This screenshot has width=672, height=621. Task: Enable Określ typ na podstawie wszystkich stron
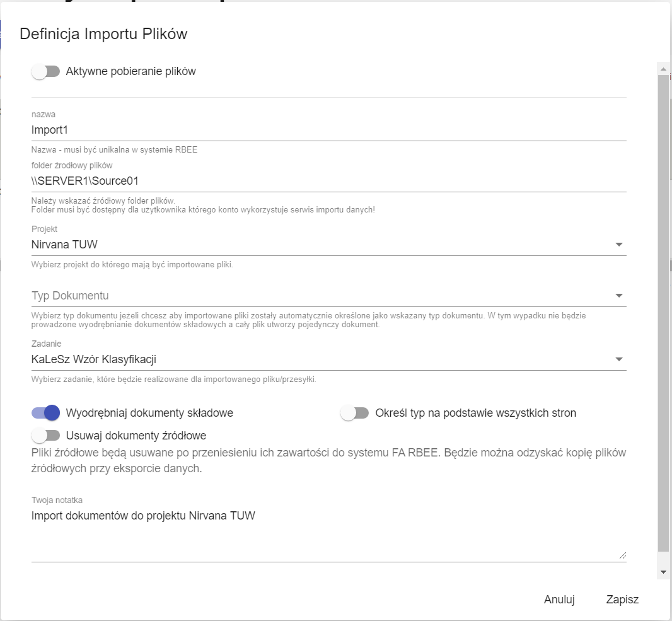[x=354, y=412]
